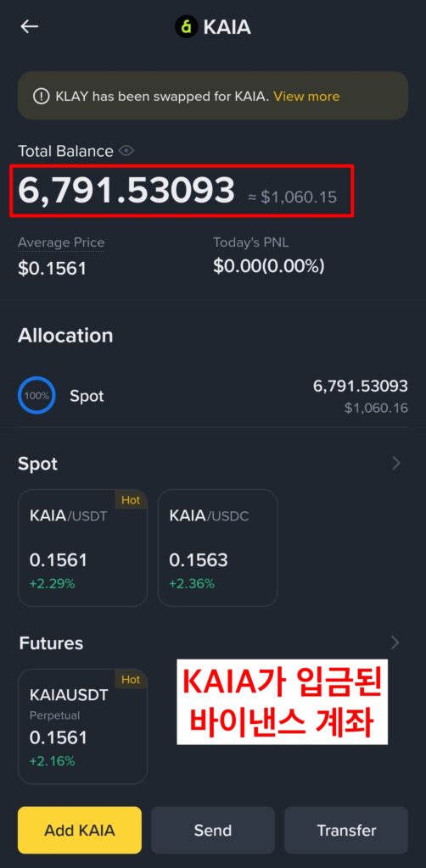Go back using the left arrow
This screenshot has height=868, width=426.
[29, 26]
